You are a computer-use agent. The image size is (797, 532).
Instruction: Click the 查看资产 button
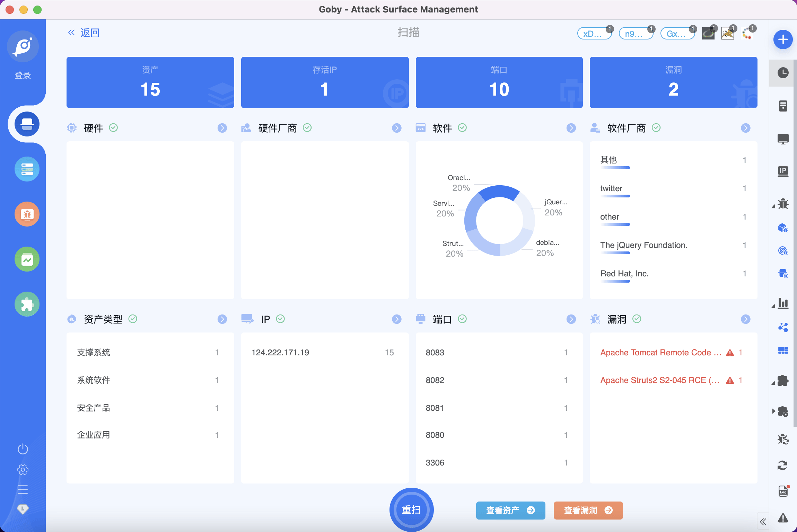tap(510, 511)
